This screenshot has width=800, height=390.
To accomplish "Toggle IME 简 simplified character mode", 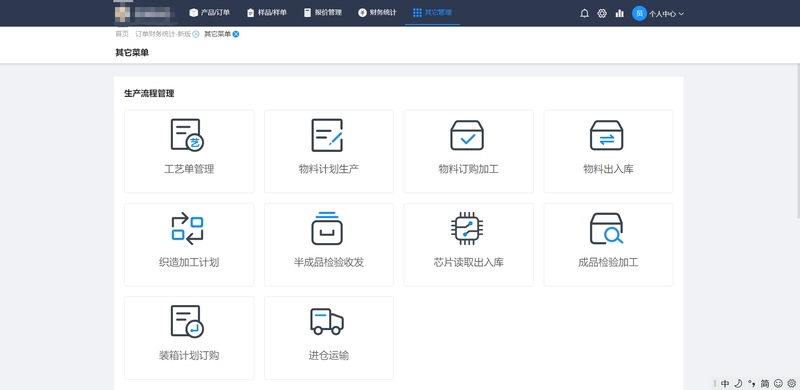I will pyautogui.click(x=765, y=383).
